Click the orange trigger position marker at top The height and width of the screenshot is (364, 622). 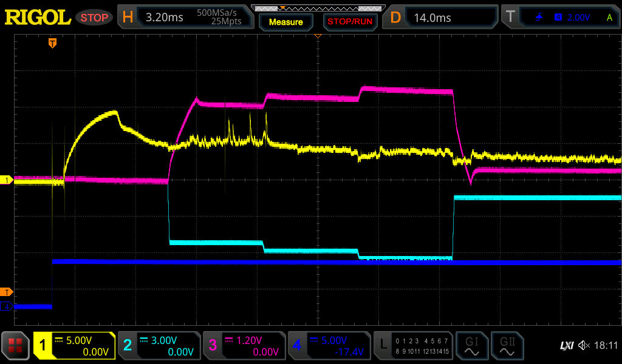(x=53, y=42)
